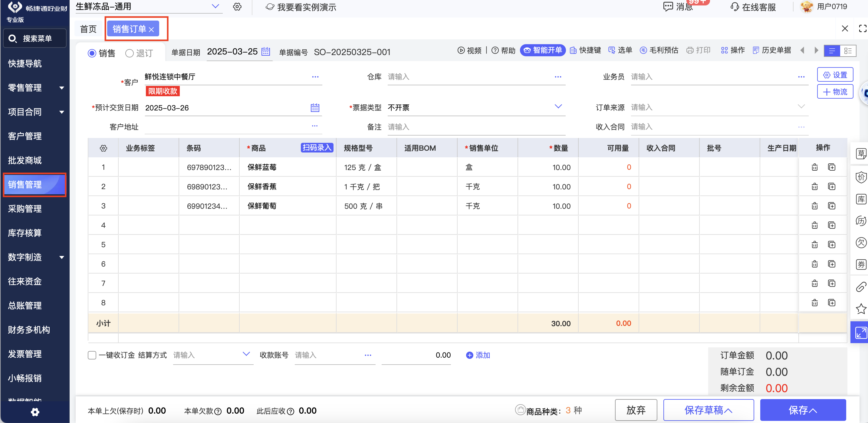Click 添加 to add payment line
The image size is (868, 423).
(478, 355)
